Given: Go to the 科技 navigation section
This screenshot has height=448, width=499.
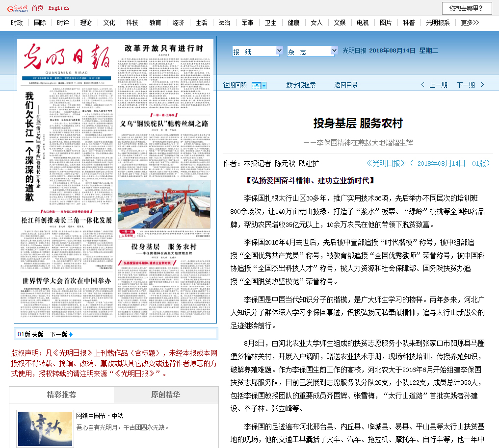Looking at the screenshot, I should click(132, 23).
